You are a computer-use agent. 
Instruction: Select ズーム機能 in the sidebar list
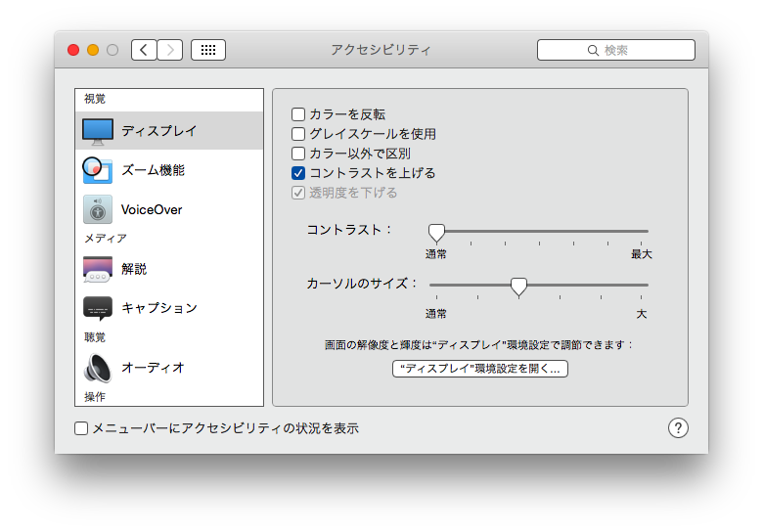click(x=169, y=170)
